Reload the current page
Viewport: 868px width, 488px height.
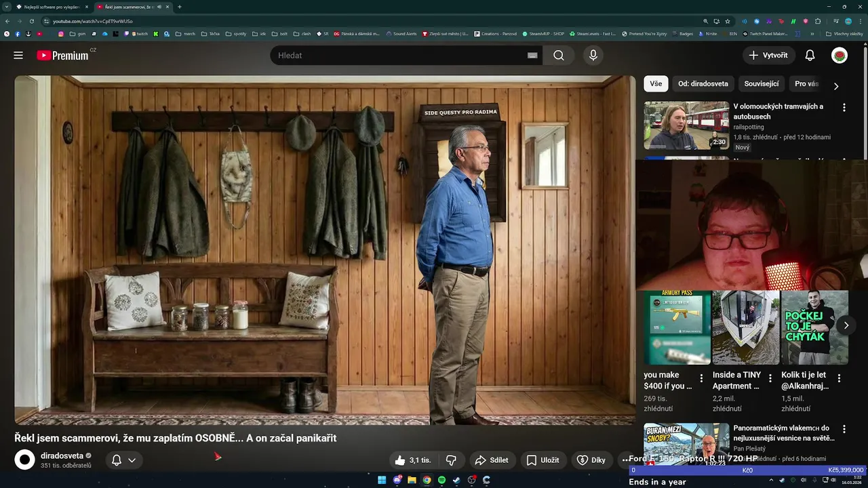tap(31, 21)
